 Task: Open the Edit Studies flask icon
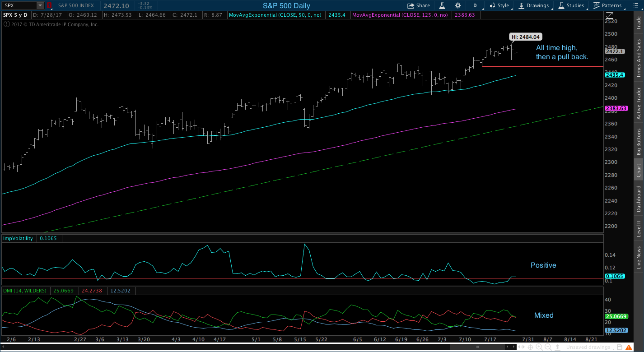tap(442, 5)
